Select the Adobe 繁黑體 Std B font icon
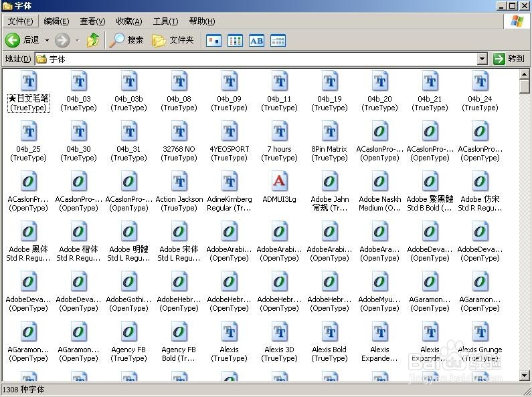This screenshot has height=397, width=532. coord(430,181)
